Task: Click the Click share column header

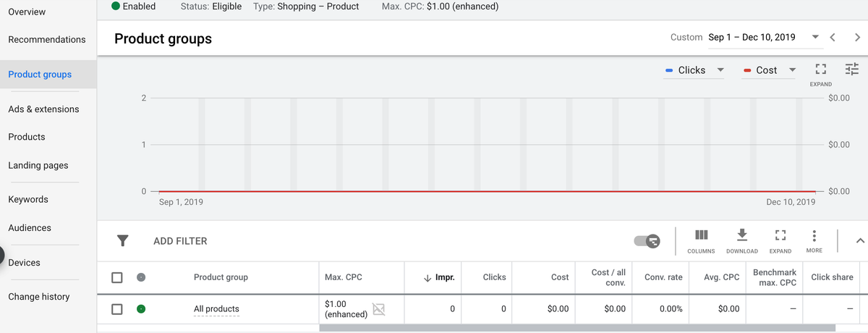Action: click(832, 277)
